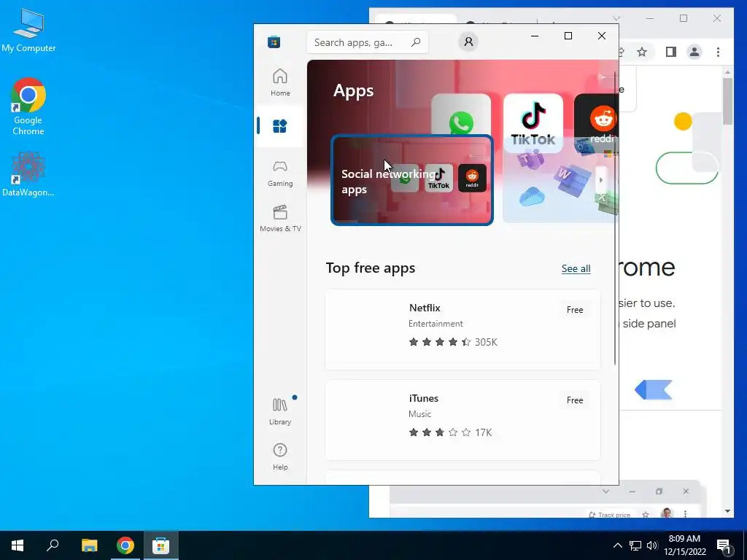This screenshot has height=560, width=747.
Task: Open Help in Store sidebar
Action: pos(280,456)
